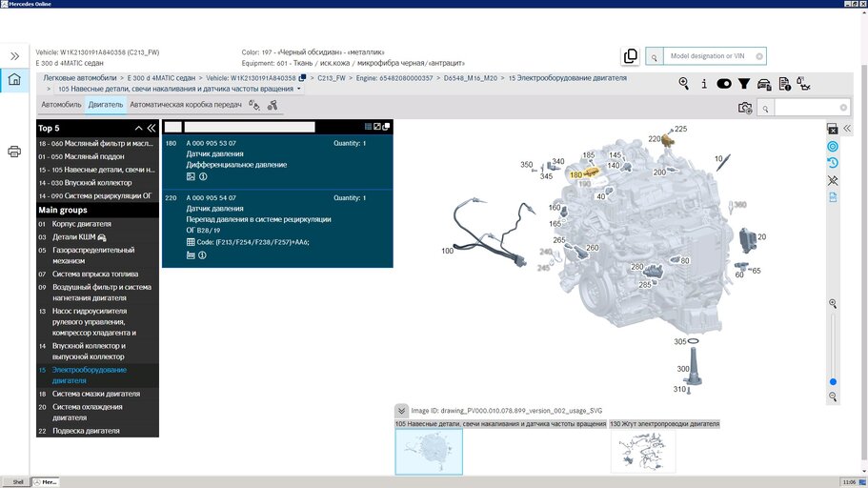Screen dimensions: 868x488
Task: Click the Engine: 65482080000357 breadcrumb
Action: pos(394,78)
